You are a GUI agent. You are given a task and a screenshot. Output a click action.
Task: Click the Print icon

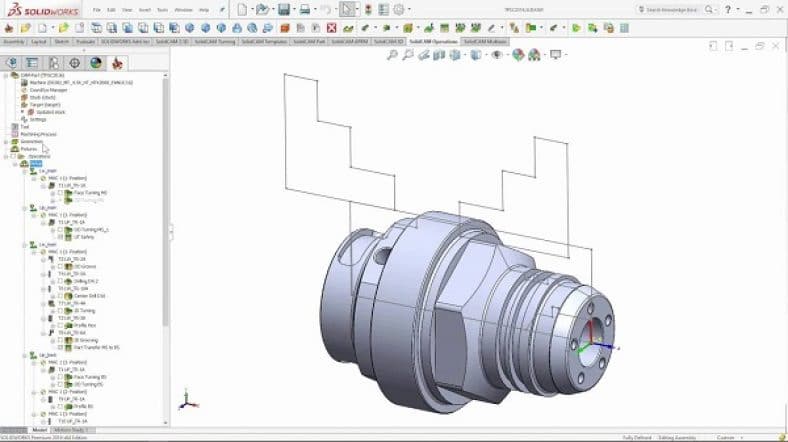pos(305,10)
